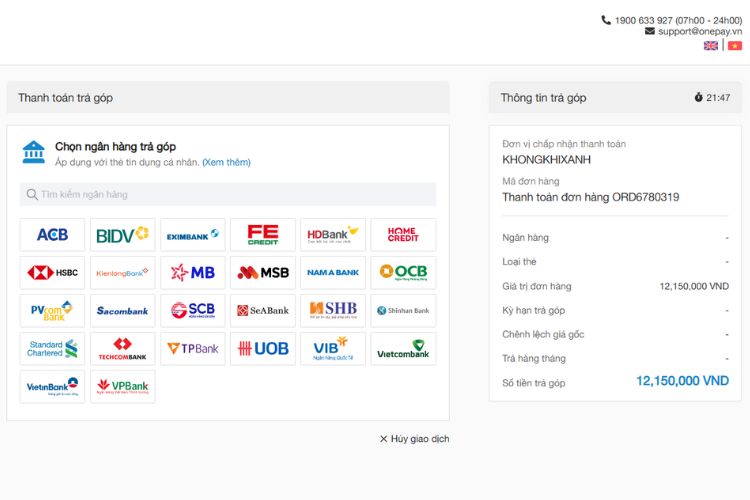Click the support@onepay.vn email address
Viewport: 750px width, 500px height.
pos(699,31)
